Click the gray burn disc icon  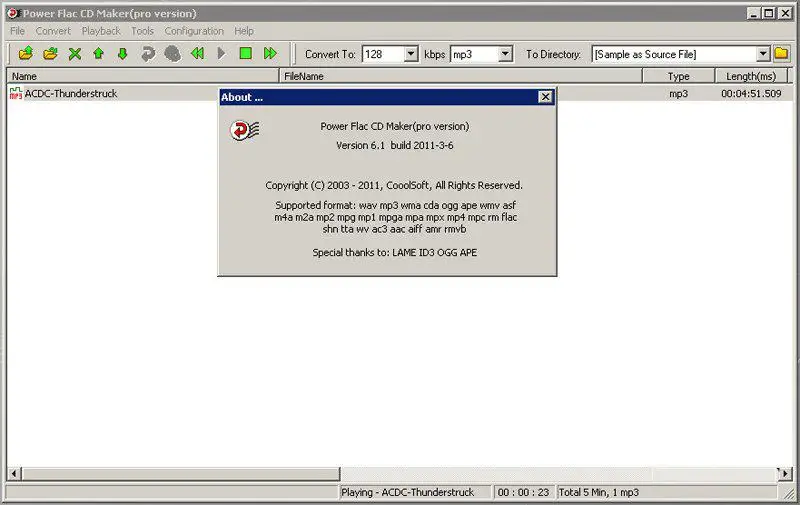(172, 54)
